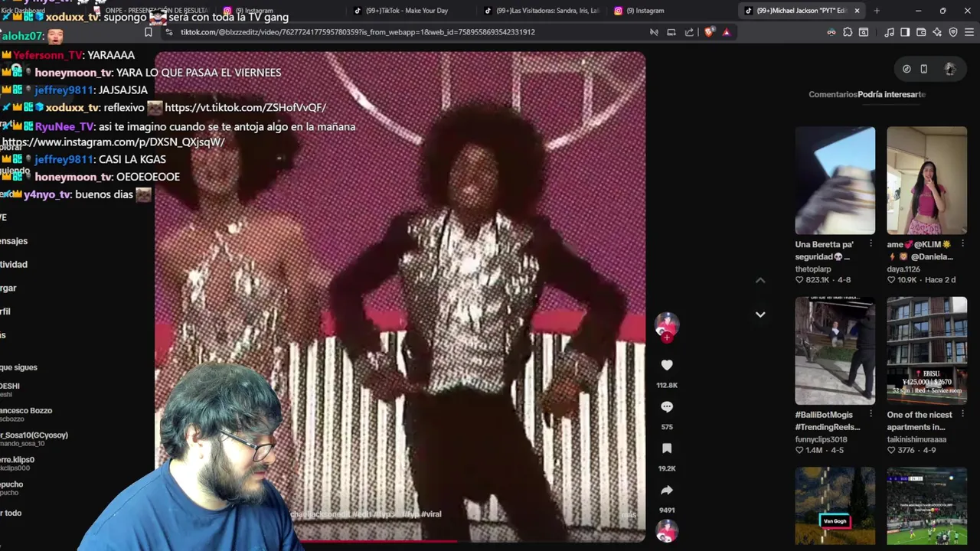The width and height of the screenshot is (980, 551).
Task: Follow creator via red plus badge
Action: (x=667, y=337)
